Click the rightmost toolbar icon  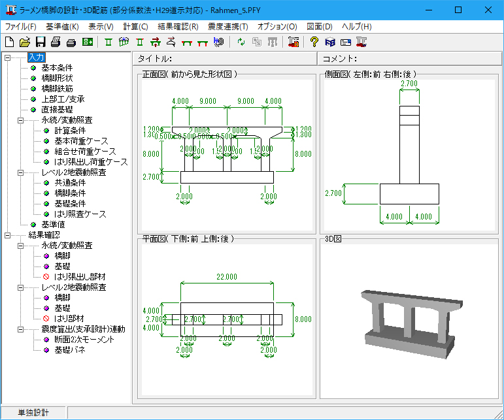pyautogui.click(x=361, y=42)
